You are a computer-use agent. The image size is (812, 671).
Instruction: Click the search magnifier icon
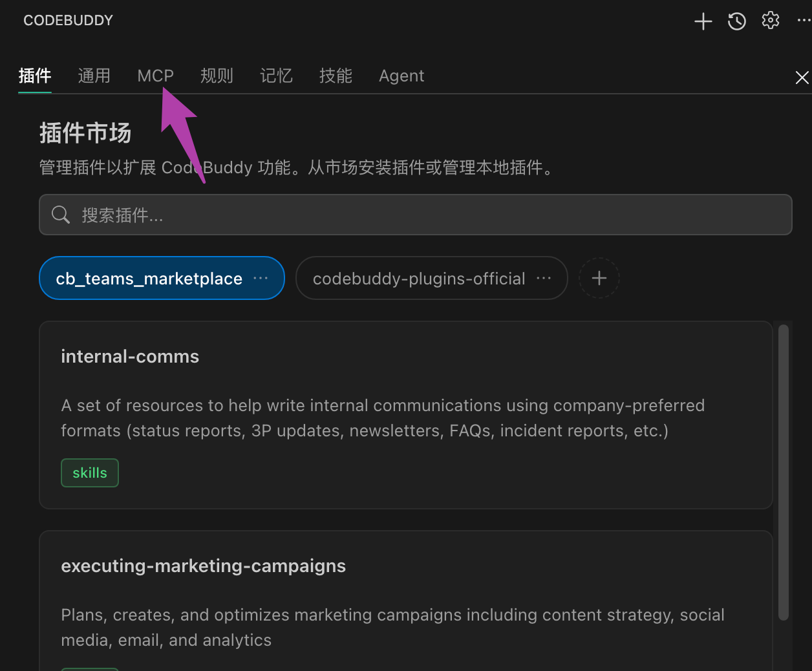pyautogui.click(x=61, y=215)
